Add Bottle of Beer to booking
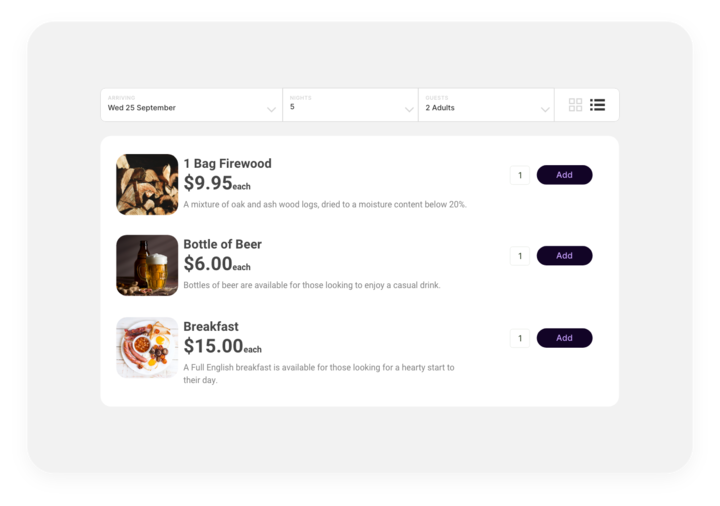The image size is (720, 506). [x=564, y=256]
